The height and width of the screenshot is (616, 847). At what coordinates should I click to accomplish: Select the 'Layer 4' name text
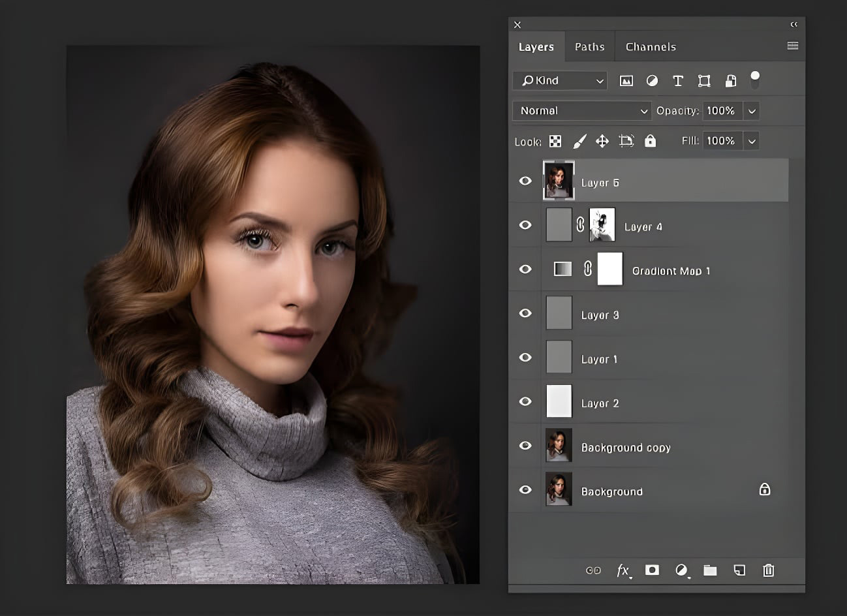(643, 227)
